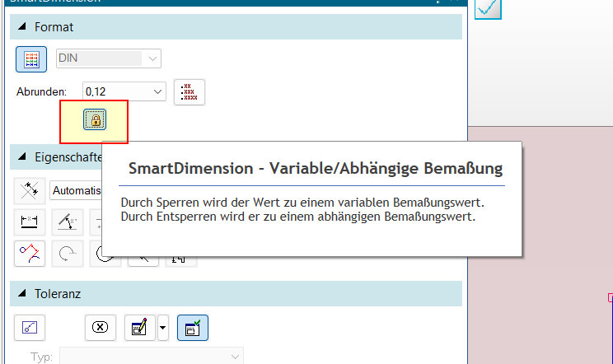Select the horizontal linear dimension icon
This screenshot has width=613, height=364.
pyautogui.click(x=30, y=222)
